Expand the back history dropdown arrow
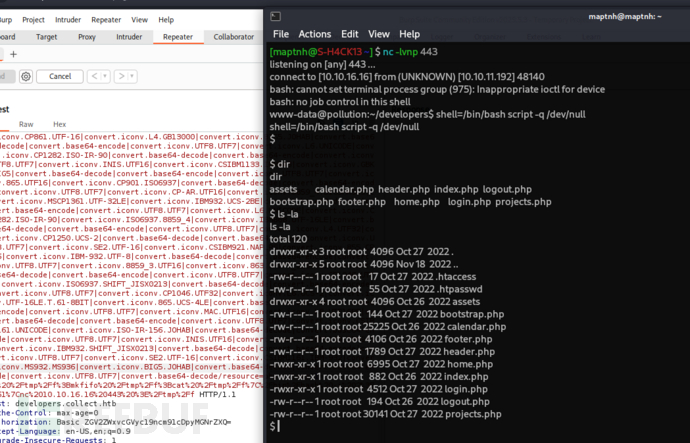 pyautogui.click(x=105, y=76)
